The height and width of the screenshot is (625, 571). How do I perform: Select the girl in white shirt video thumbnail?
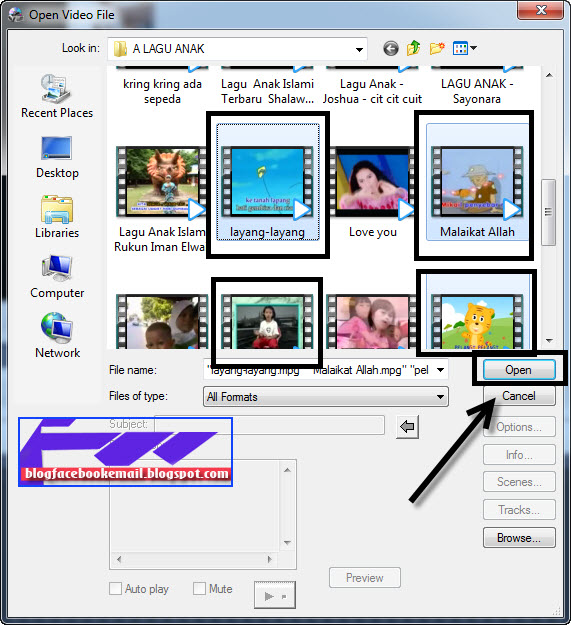coord(267,322)
